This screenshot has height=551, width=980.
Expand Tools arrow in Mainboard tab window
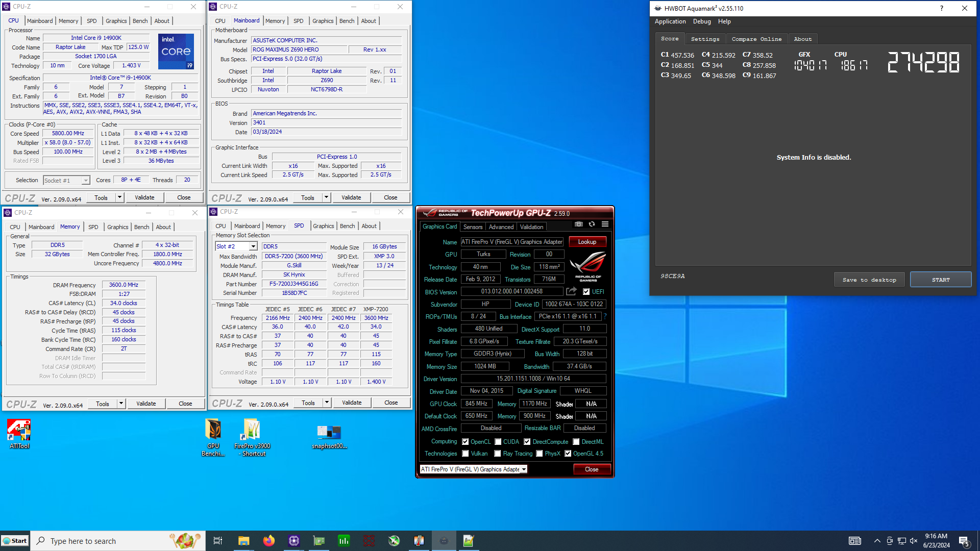pyautogui.click(x=327, y=197)
